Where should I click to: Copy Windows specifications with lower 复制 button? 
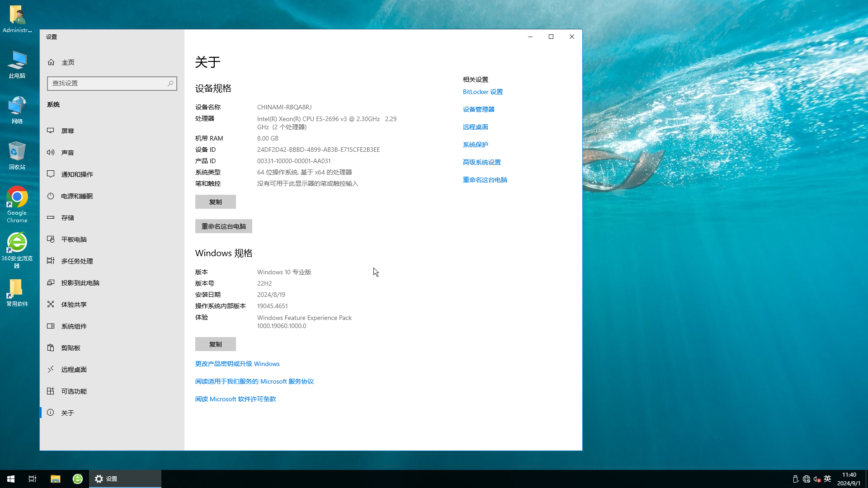(216, 344)
